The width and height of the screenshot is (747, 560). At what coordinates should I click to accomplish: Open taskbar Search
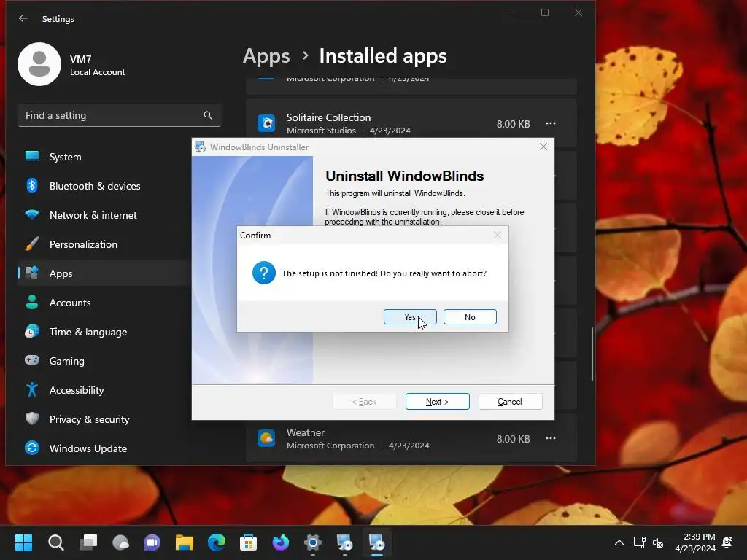[x=55, y=542]
